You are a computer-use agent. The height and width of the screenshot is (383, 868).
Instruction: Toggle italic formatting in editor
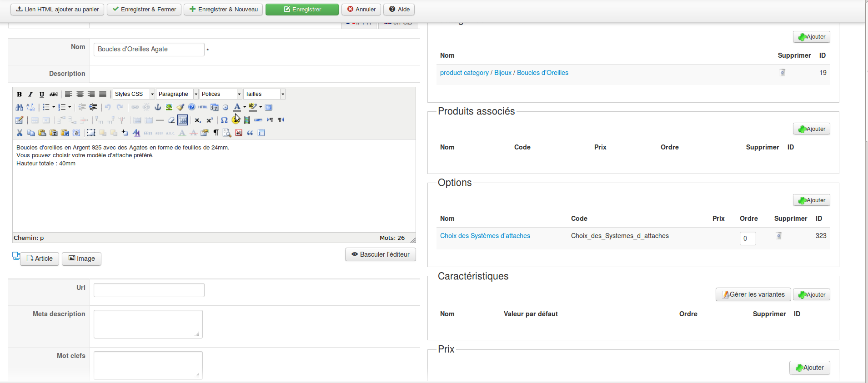tap(30, 94)
